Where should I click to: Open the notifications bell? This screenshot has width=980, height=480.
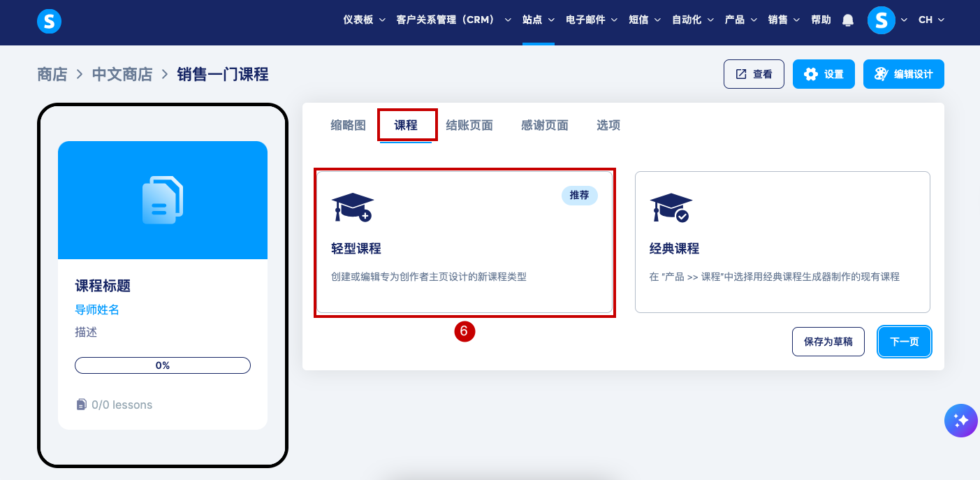[848, 20]
